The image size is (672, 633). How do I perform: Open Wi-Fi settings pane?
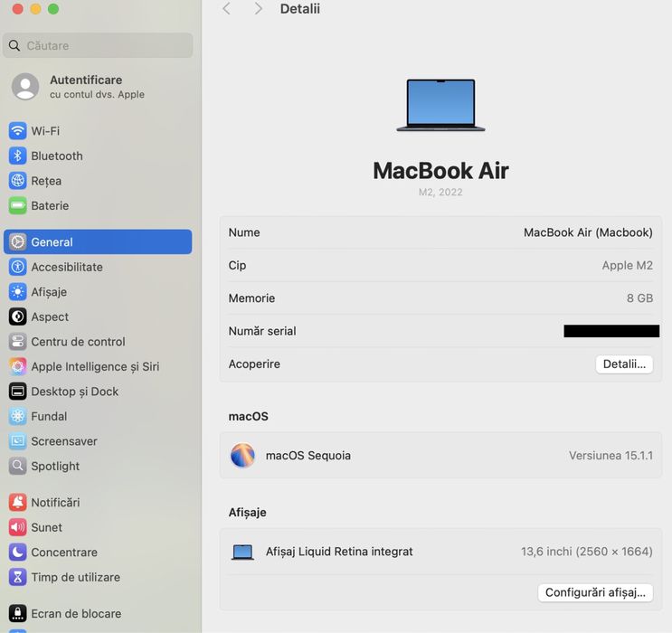click(x=98, y=131)
